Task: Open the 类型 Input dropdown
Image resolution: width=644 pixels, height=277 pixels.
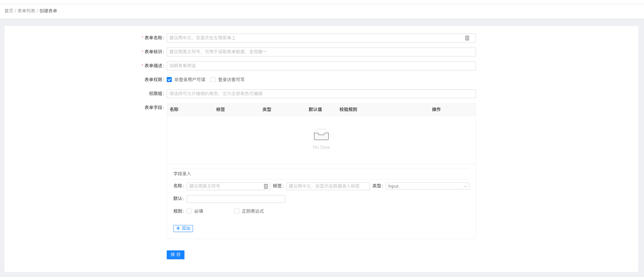Action: point(427,186)
